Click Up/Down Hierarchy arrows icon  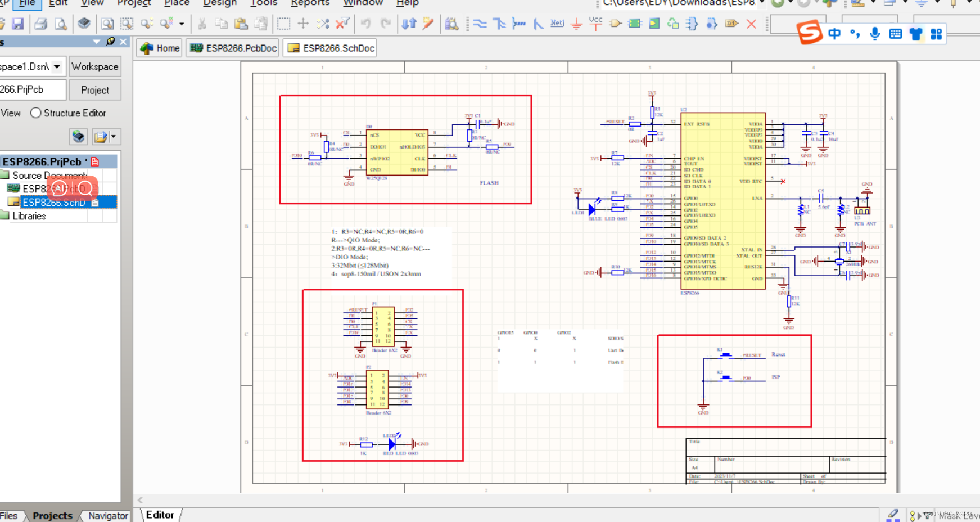coord(409,24)
